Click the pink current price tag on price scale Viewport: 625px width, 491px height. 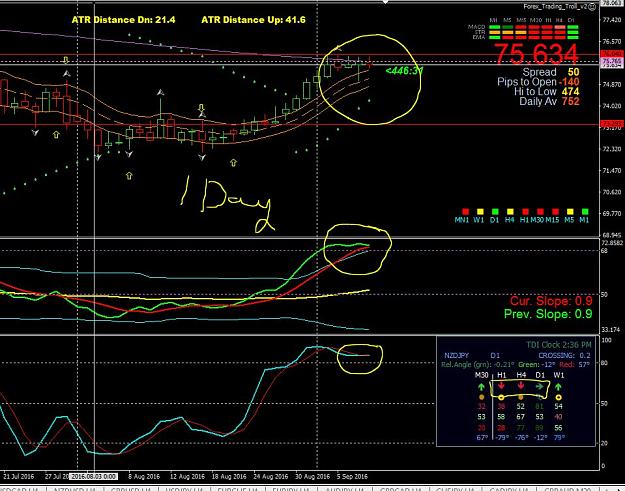coord(612,61)
